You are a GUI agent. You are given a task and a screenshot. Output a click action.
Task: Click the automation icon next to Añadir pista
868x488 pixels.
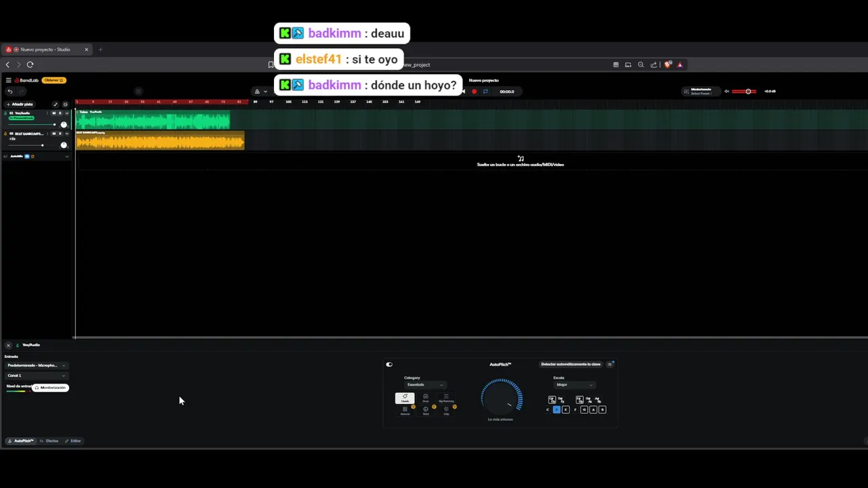click(56, 104)
